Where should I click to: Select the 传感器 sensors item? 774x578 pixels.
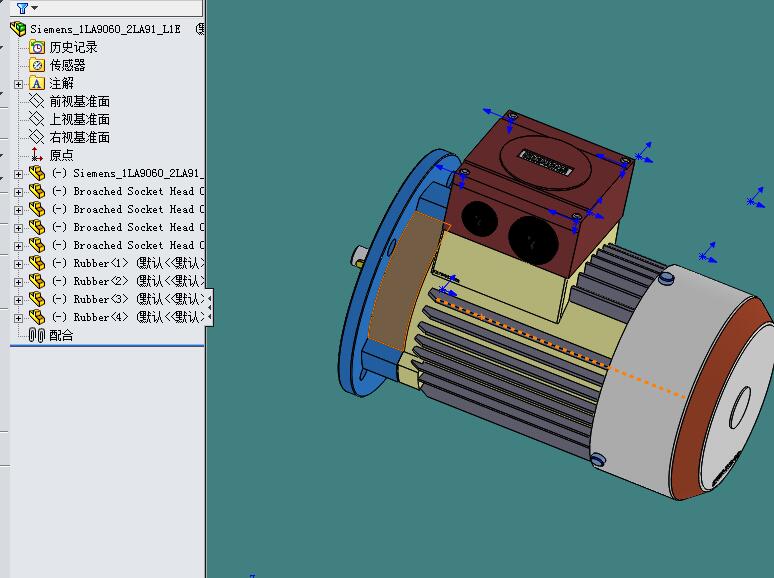click(67, 65)
